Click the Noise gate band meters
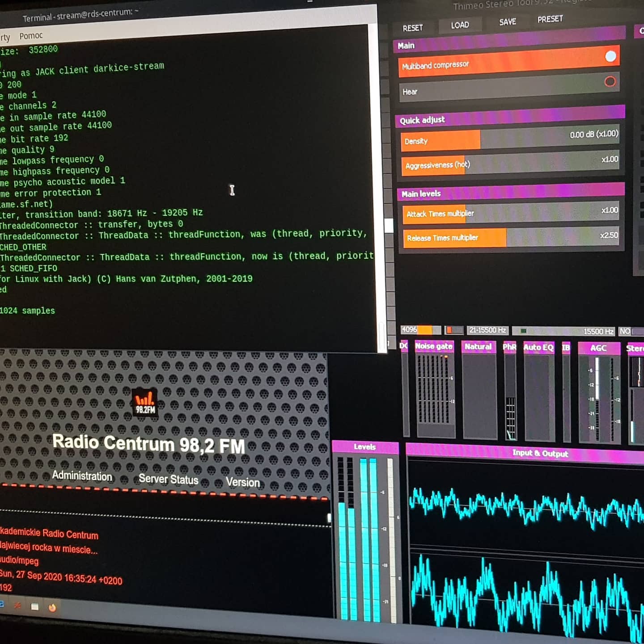This screenshot has width=644, height=644. [x=435, y=390]
